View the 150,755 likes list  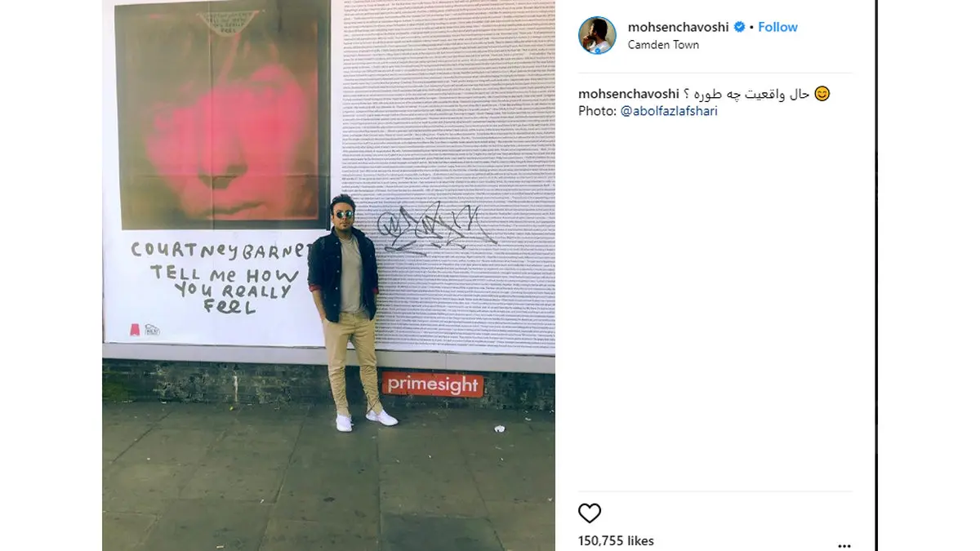tap(616, 540)
